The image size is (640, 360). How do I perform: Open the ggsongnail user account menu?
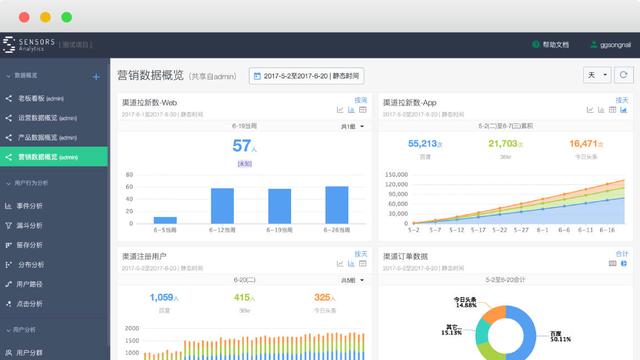point(611,44)
